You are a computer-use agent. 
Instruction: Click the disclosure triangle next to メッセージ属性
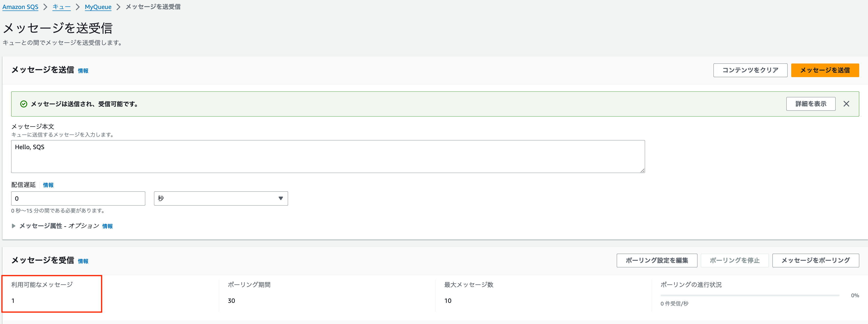(13, 226)
